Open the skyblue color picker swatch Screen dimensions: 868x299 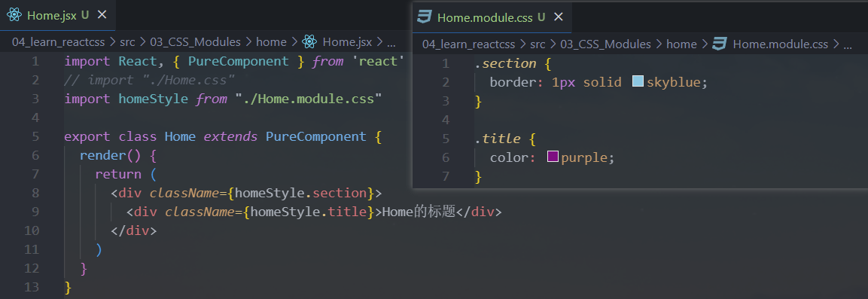[638, 82]
